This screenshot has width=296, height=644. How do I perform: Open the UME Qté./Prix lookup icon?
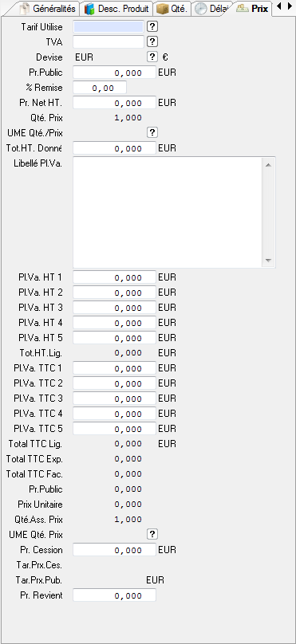tap(152, 132)
